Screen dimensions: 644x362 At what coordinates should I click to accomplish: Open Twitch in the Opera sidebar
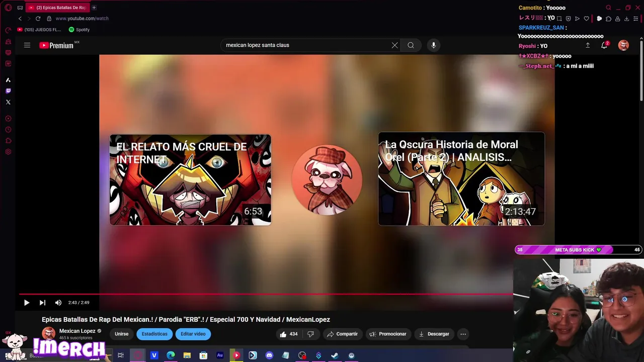(x=8, y=91)
